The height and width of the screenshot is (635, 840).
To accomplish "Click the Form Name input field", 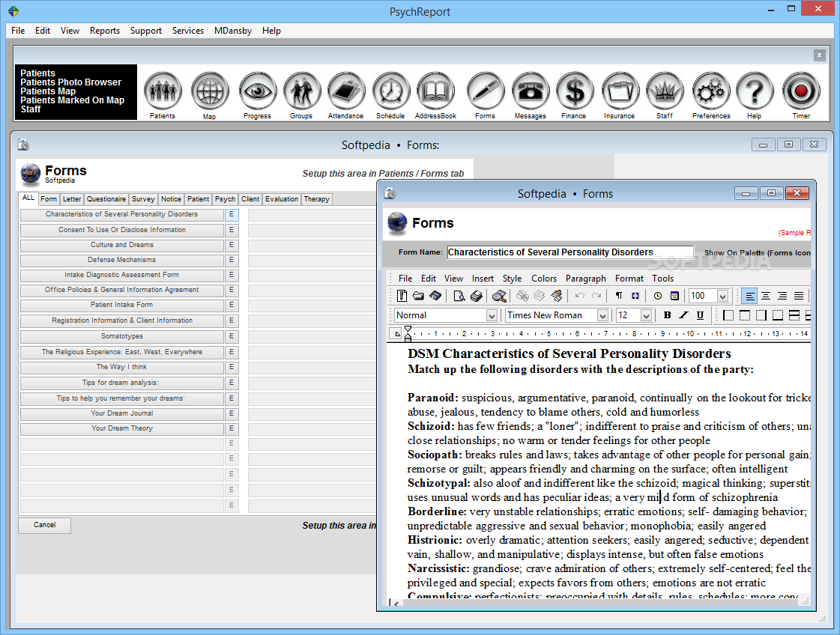I will (570, 252).
